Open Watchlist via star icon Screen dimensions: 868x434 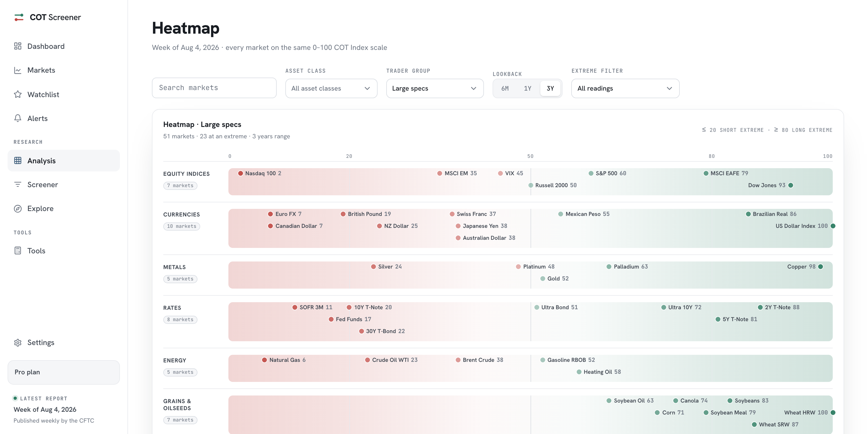click(18, 94)
